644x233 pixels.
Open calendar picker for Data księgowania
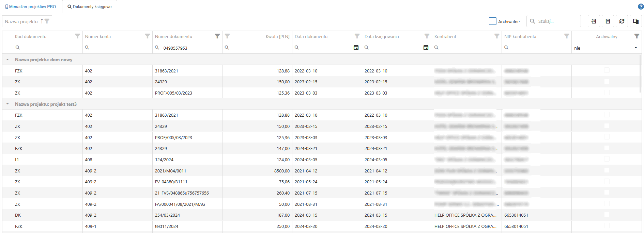point(426,48)
